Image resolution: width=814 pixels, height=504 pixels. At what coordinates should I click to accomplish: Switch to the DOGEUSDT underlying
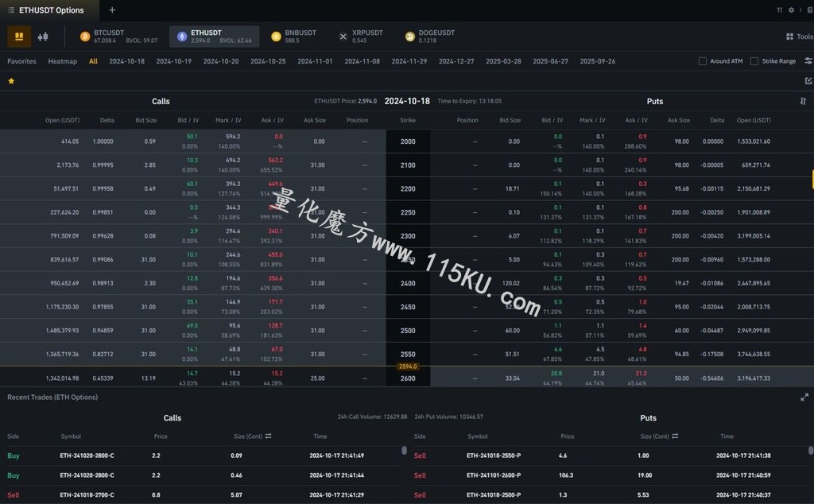pyautogui.click(x=430, y=37)
